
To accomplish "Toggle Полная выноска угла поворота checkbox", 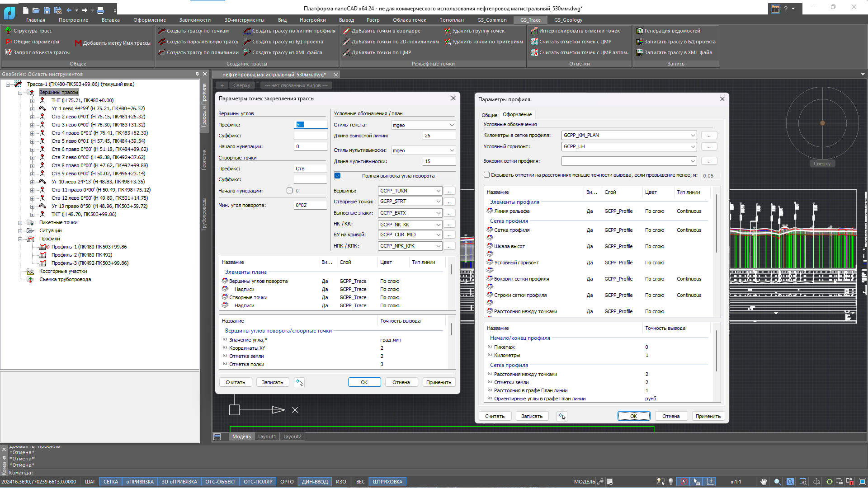I will 338,176.
